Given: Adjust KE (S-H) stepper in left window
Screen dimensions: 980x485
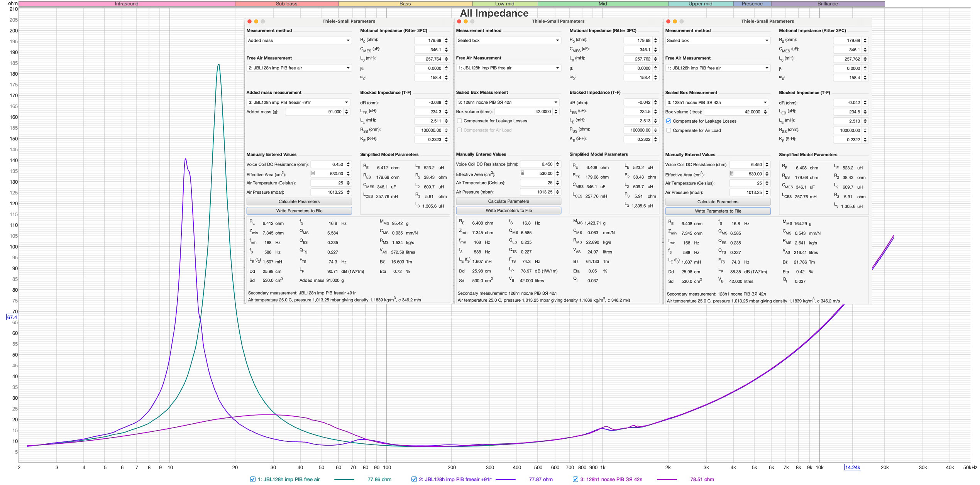Looking at the screenshot, I should [446, 139].
